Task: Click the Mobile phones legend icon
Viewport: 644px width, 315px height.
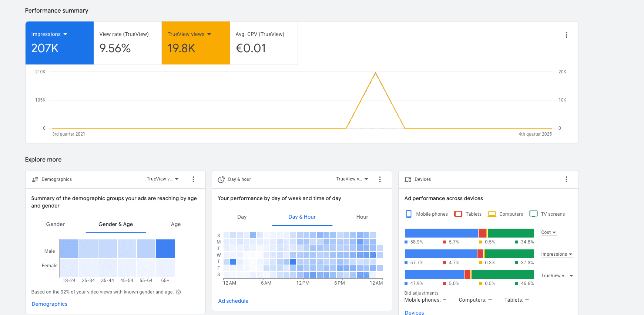Action: (409, 214)
